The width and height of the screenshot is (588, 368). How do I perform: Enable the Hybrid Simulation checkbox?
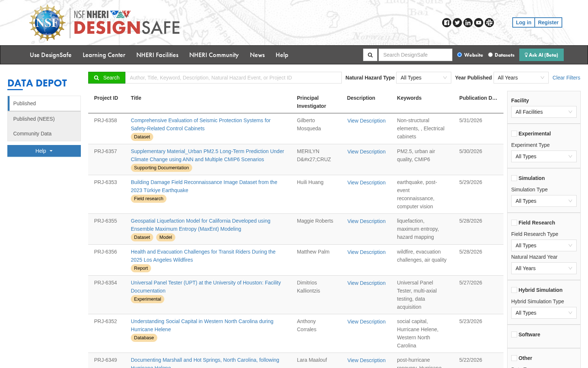click(514, 290)
